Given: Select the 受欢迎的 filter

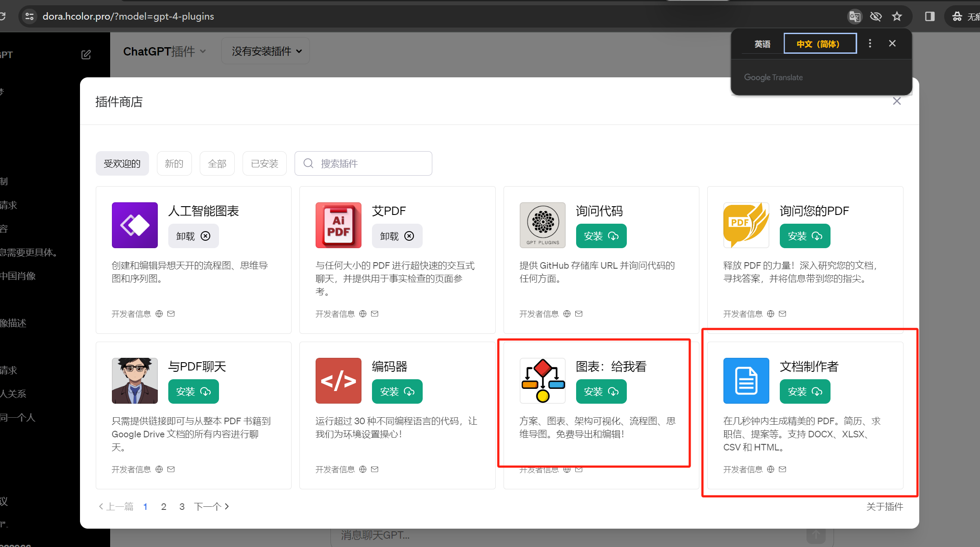Looking at the screenshot, I should click(122, 163).
